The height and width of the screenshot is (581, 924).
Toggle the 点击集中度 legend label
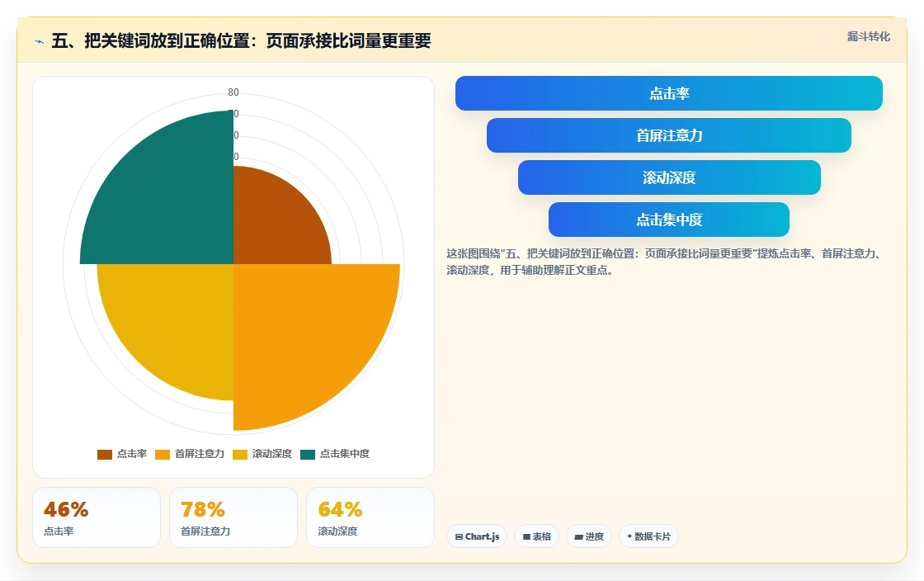[x=345, y=454]
